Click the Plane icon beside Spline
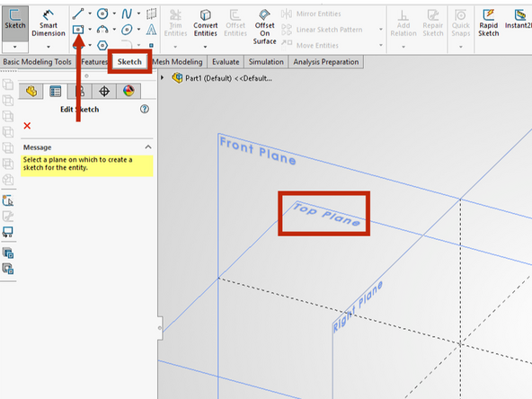 coord(151,13)
